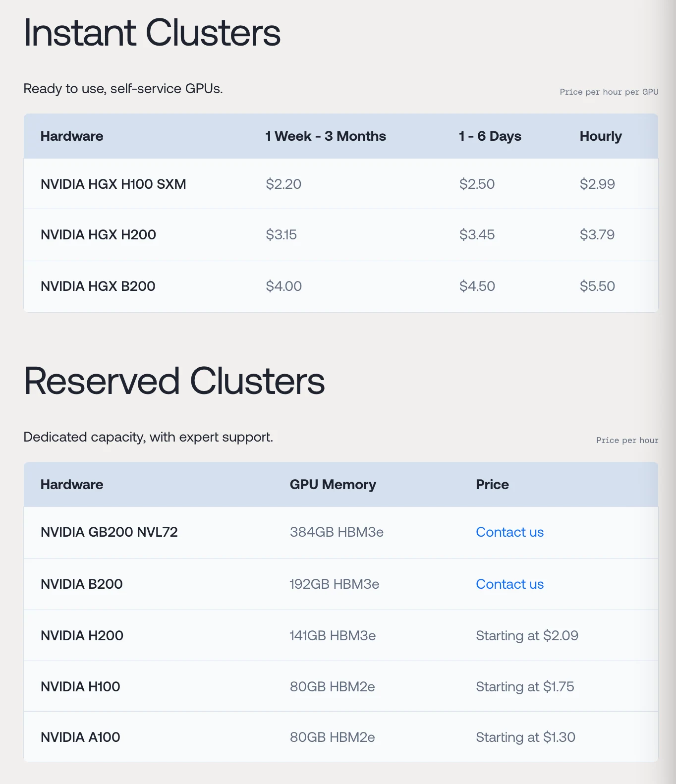
Task: Click the $2.50 price cell
Action: coord(477,184)
